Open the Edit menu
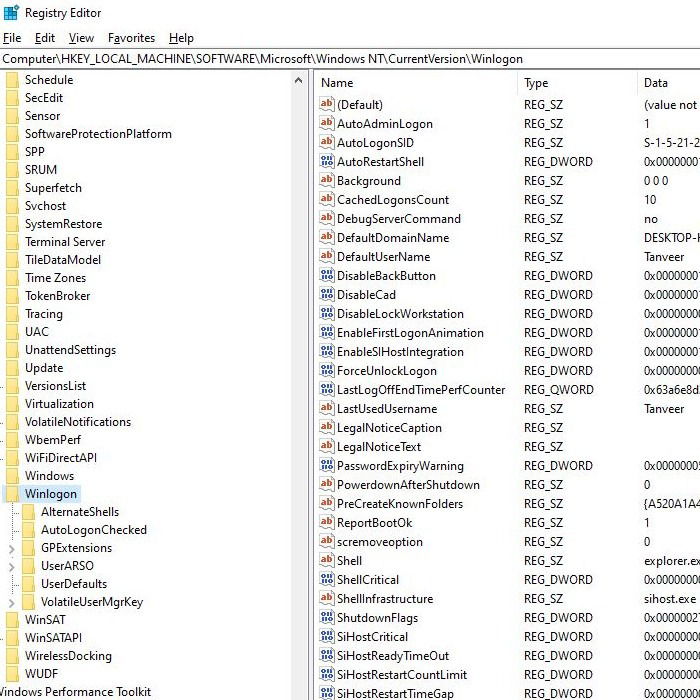Image resolution: width=700 pixels, height=700 pixels. pyautogui.click(x=45, y=38)
